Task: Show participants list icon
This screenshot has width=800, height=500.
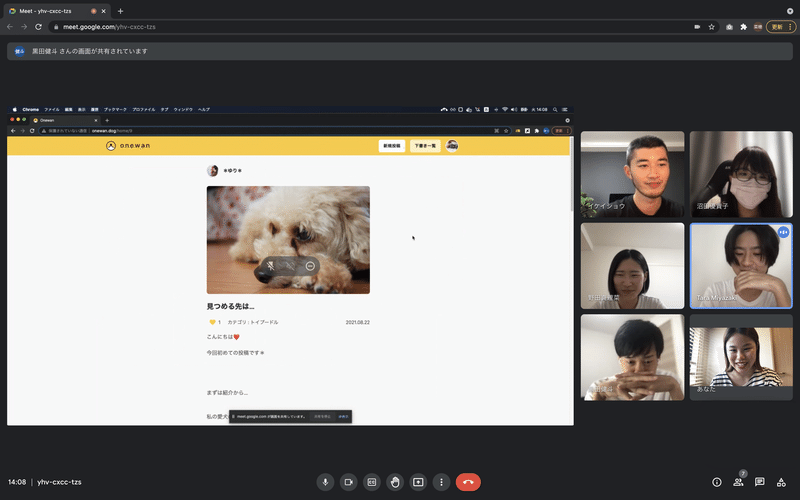Action: 738,482
